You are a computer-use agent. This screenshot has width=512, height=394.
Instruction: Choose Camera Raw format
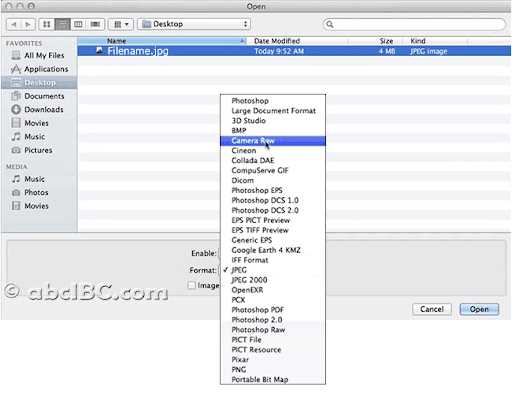point(273,141)
